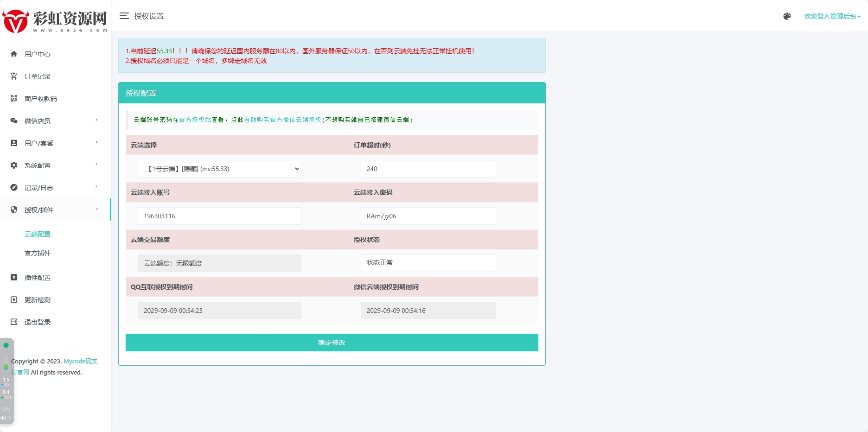Open the 官方授权站 link

point(195,120)
